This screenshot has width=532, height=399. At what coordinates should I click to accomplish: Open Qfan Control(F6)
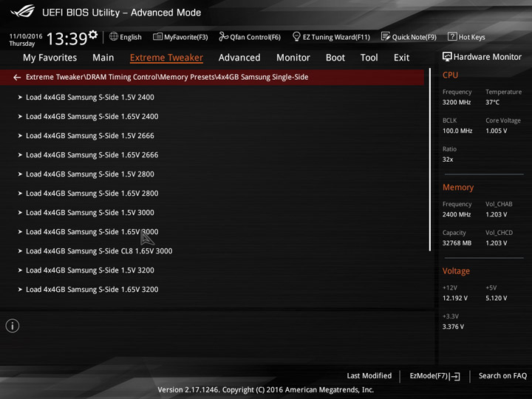[x=250, y=37]
